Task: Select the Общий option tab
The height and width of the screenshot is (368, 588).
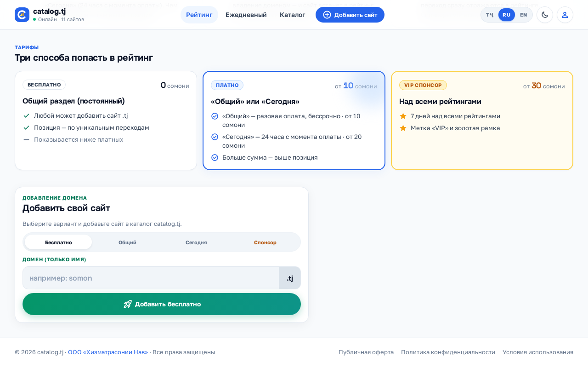Action: click(127, 242)
